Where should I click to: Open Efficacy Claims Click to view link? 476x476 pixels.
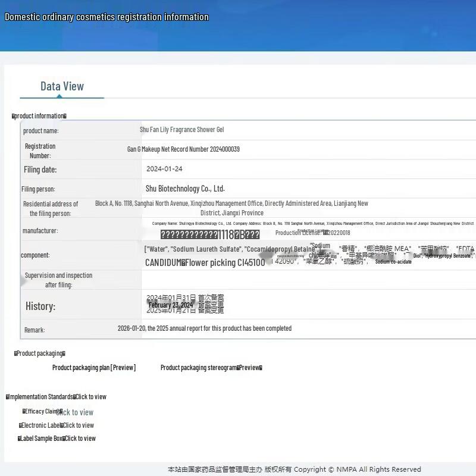point(75,412)
